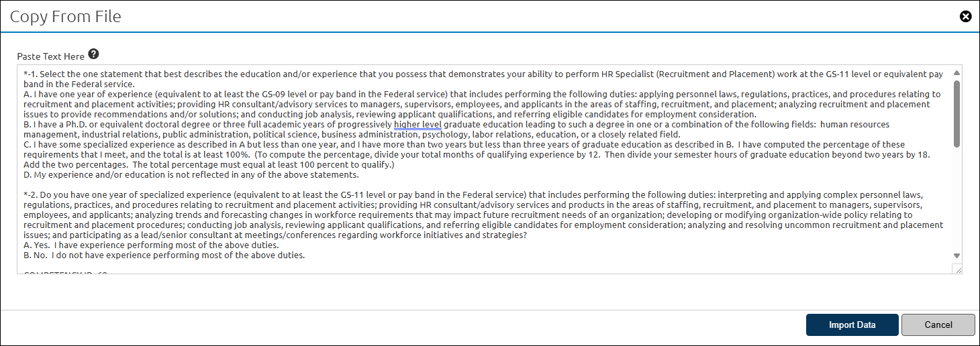The width and height of the screenshot is (980, 346).
Task: Click the text area's scroll up arrow
Action: pyautogui.click(x=957, y=72)
